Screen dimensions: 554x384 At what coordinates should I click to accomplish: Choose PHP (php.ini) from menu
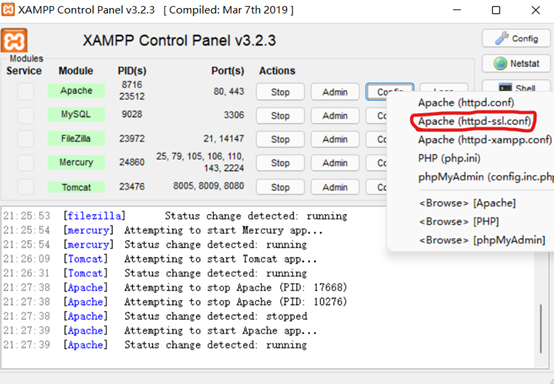449,158
